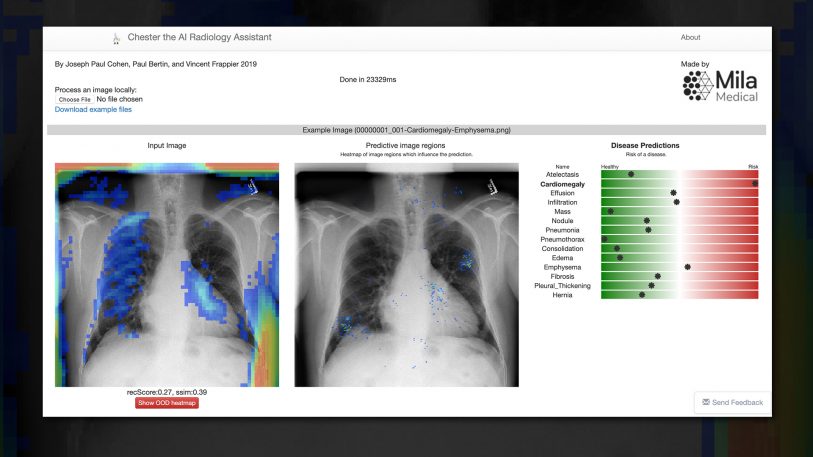
Task: Click the Hernia prediction bar
Action: 679,295
